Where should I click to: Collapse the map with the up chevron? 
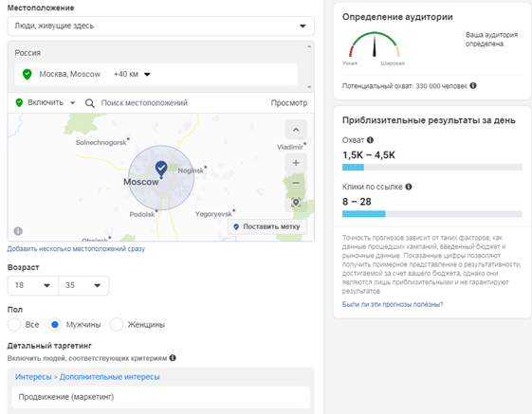296,130
